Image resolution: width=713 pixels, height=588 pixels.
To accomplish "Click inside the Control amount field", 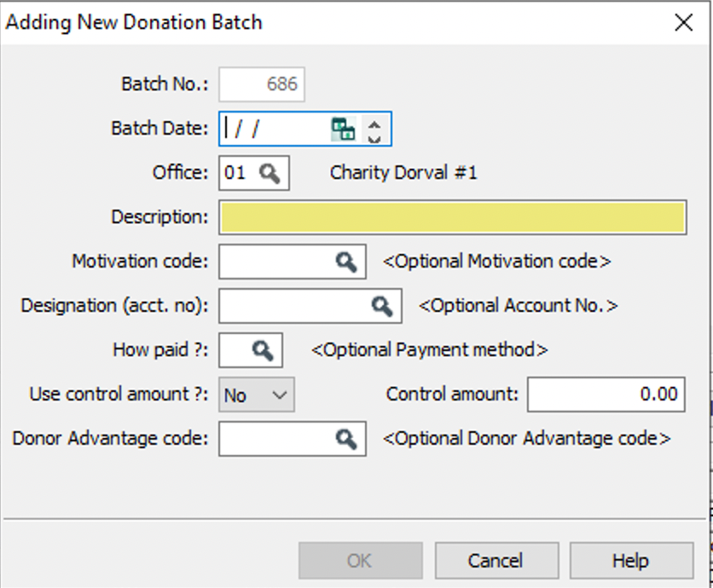I will pos(606,395).
